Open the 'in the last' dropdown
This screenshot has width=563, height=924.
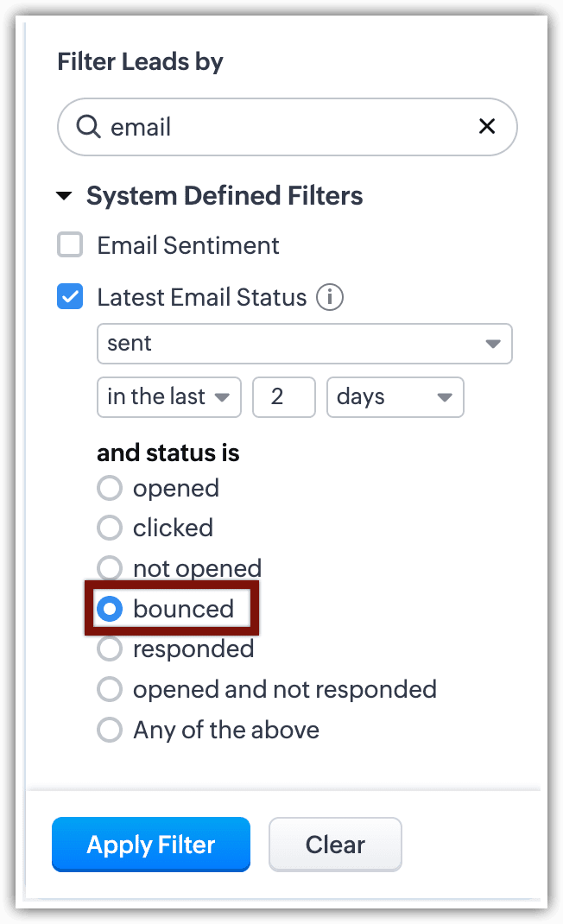point(169,397)
